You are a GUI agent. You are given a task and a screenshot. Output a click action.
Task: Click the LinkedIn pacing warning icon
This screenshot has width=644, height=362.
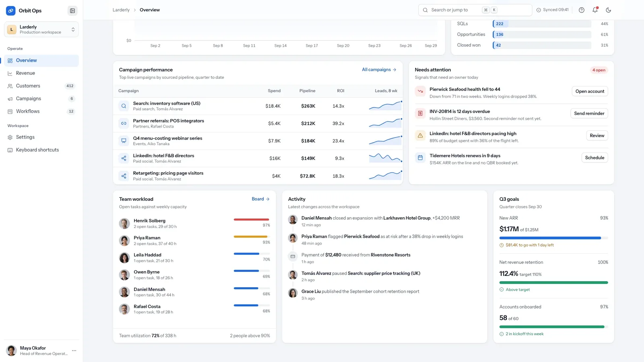[x=420, y=136]
